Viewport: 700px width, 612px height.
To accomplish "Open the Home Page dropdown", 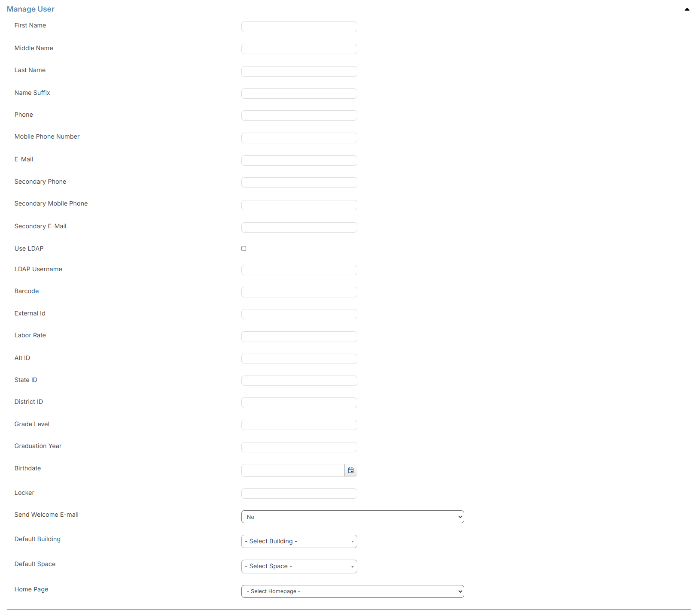I will [x=352, y=591].
